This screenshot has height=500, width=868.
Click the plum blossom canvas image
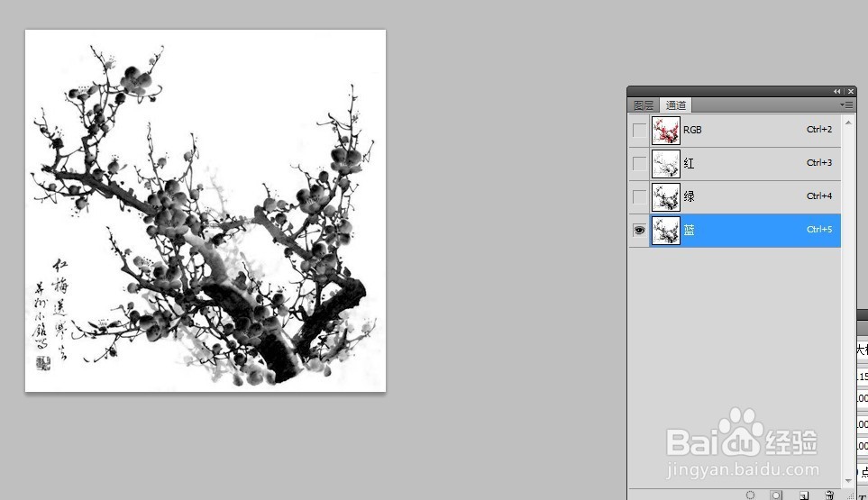(x=206, y=211)
